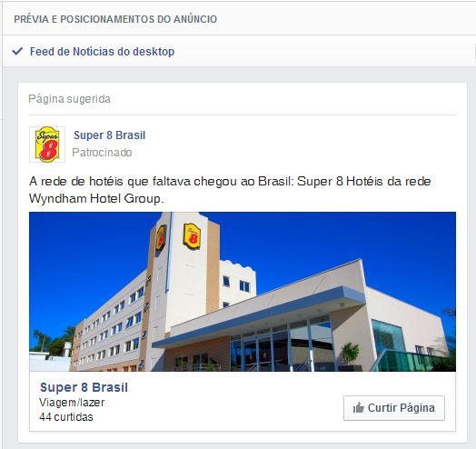This screenshot has width=476, height=449.
Task: Click the Prévia e Posicionamentos do Anúncio header
Action: point(115,19)
